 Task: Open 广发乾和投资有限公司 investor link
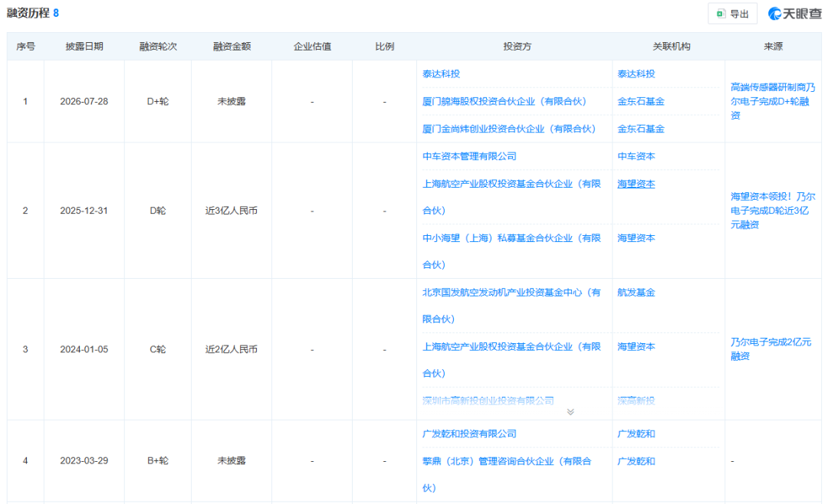point(469,434)
